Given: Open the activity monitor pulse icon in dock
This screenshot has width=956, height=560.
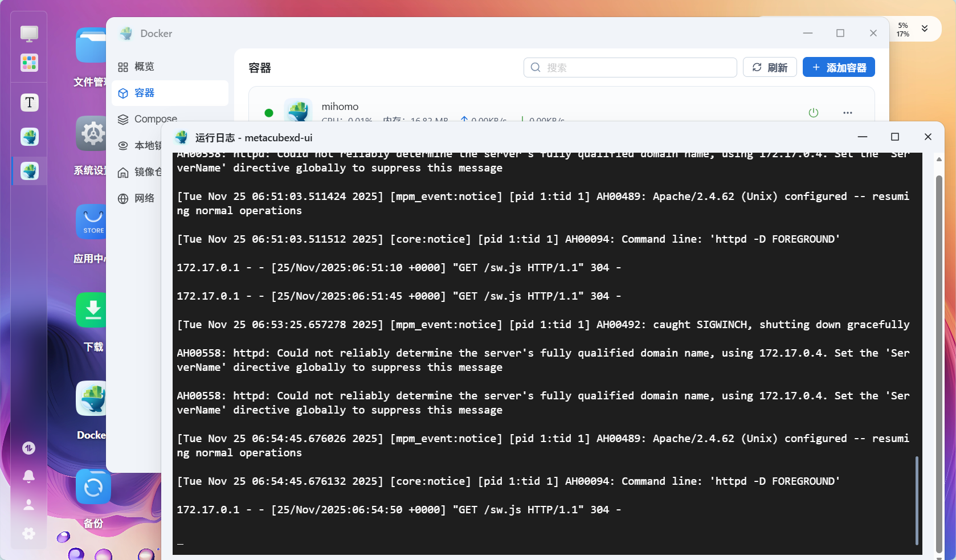Looking at the screenshot, I should [29, 448].
